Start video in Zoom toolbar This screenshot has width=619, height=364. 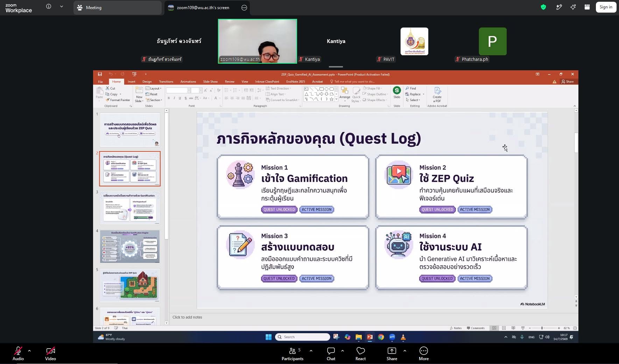50,354
